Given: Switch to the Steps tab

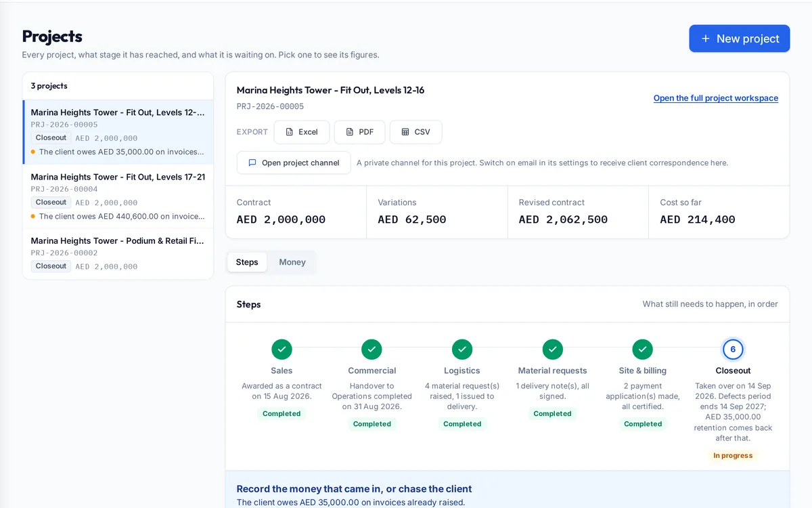Looking at the screenshot, I should (247, 262).
